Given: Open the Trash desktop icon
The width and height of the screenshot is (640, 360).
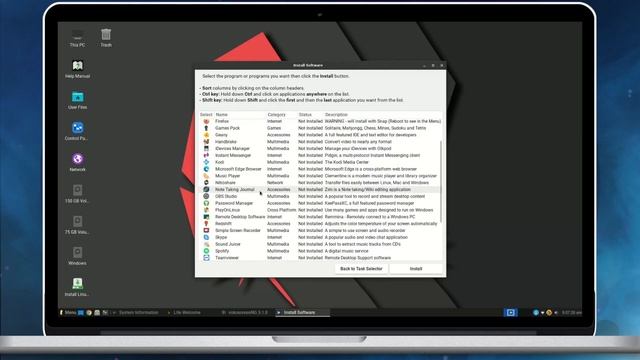Looking at the screenshot, I should click(x=106, y=38).
